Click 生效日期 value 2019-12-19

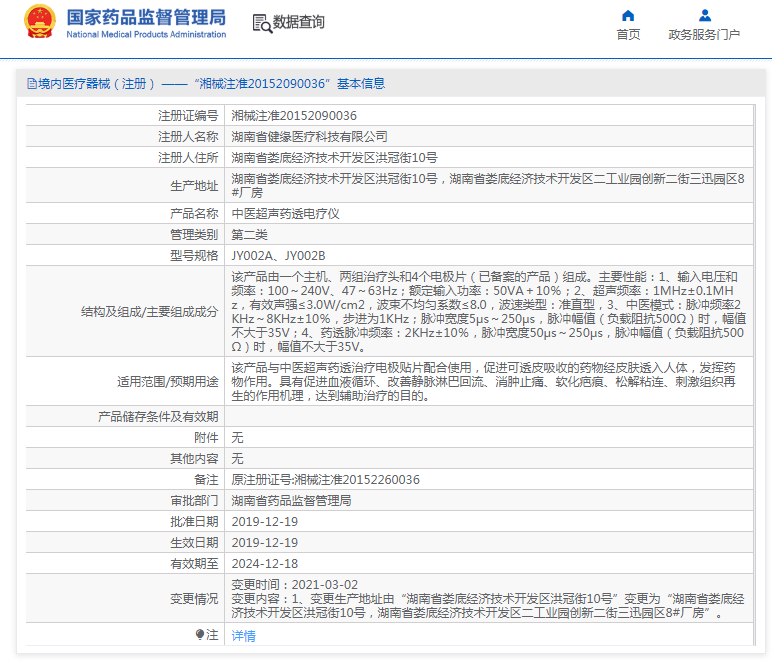pyautogui.click(x=264, y=543)
